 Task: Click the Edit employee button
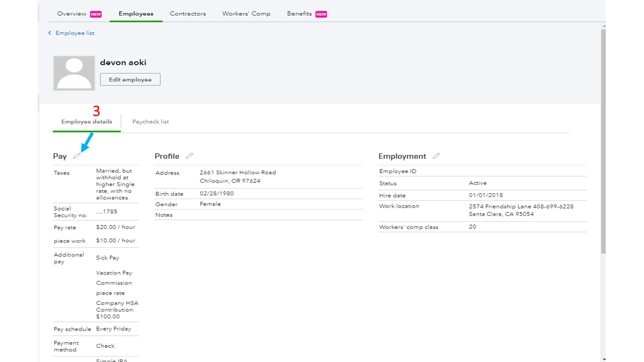130,79
